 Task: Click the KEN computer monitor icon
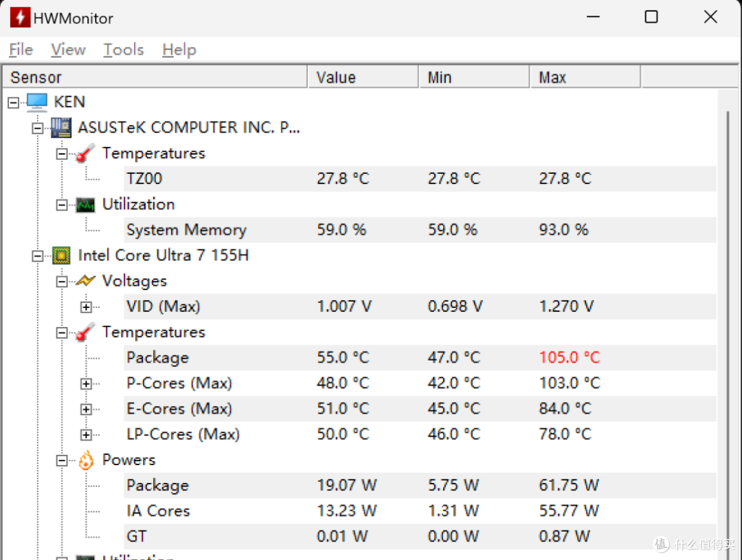click(x=37, y=102)
